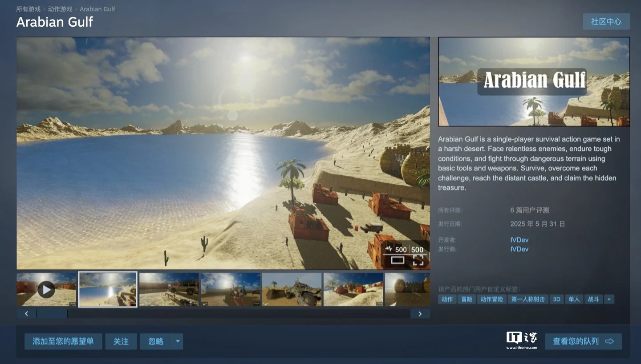Click the 发行商 label
Image resolution: width=641 pixels, height=364 pixels.
[x=447, y=249]
